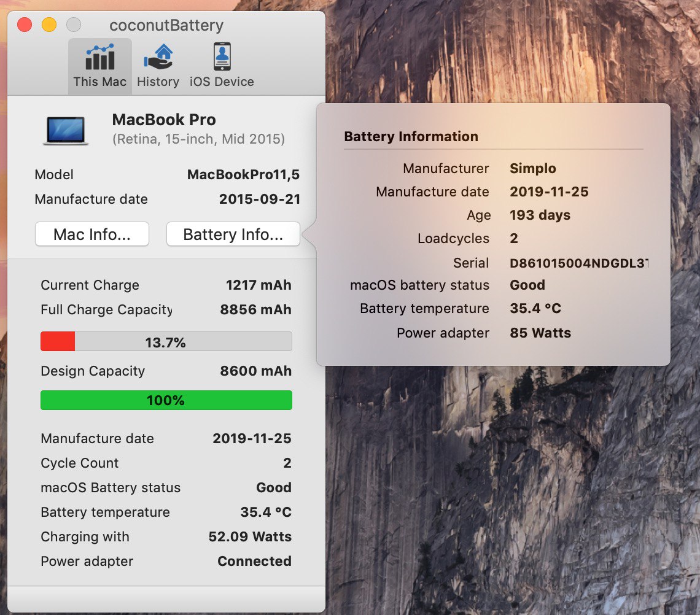Click the main window battery temperature 35.4 °C
The width and height of the screenshot is (700, 615).
[266, 512]
